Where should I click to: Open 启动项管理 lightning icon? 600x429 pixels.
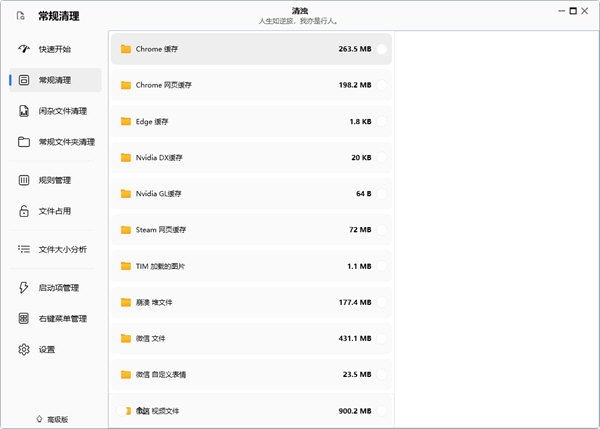point(24,287)
